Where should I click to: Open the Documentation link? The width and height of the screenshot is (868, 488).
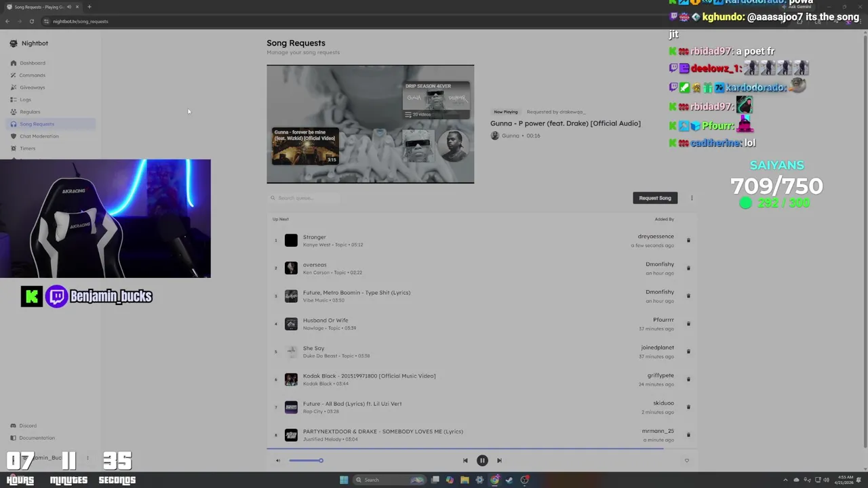[x=37, y=438]
